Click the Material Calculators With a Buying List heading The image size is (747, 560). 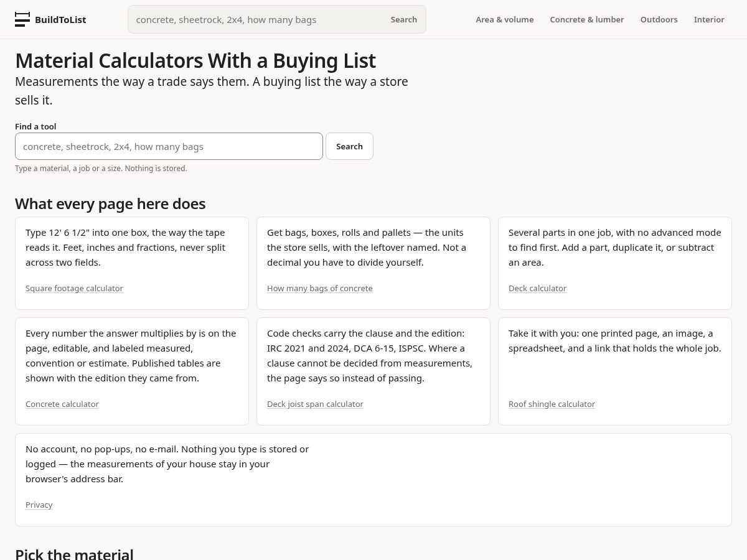pos(195,60)
